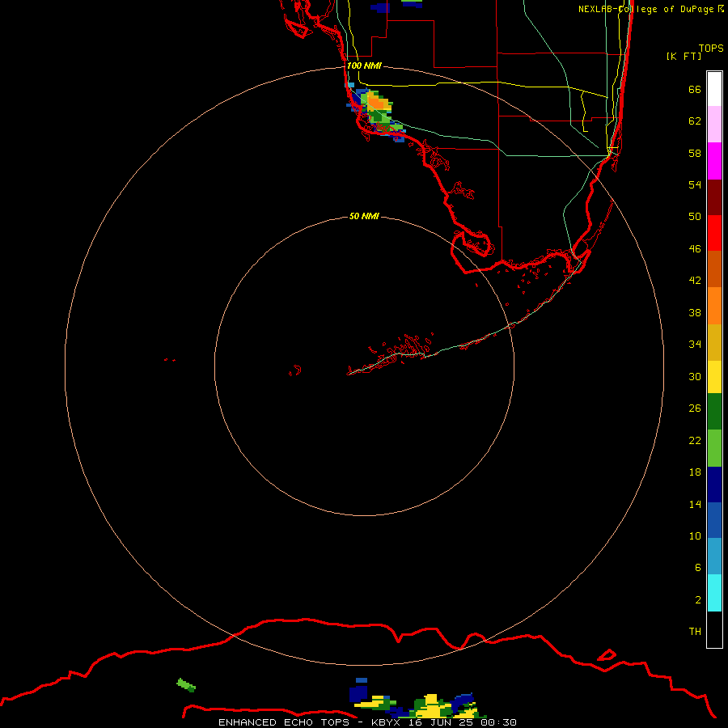Pick the gold mustard legend swatch
Viewport: 728px width, 728px height.
[x=714, y=342]
